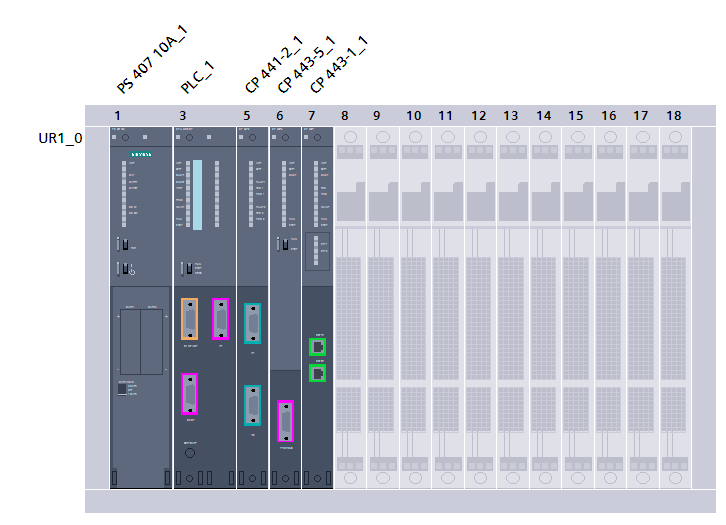
Task: Select the orange MPI/DP port on PLC_1
Action: (x=189, y=319)
